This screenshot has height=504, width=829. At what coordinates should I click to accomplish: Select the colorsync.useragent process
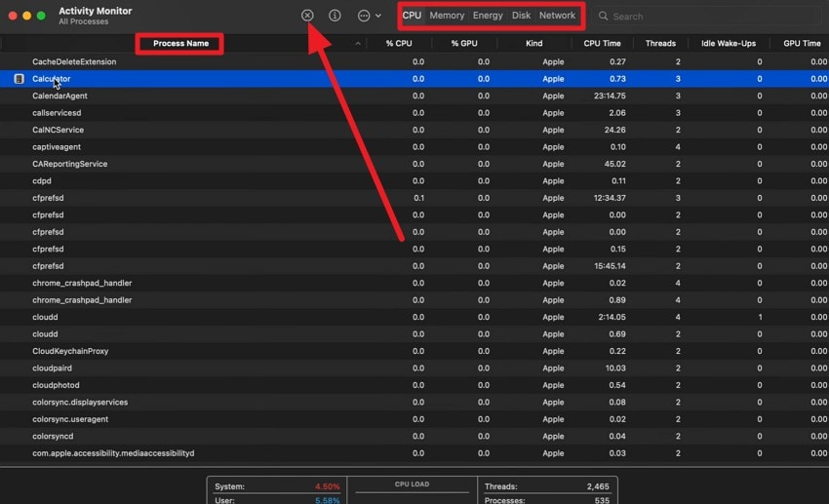[x=414, y=419]
